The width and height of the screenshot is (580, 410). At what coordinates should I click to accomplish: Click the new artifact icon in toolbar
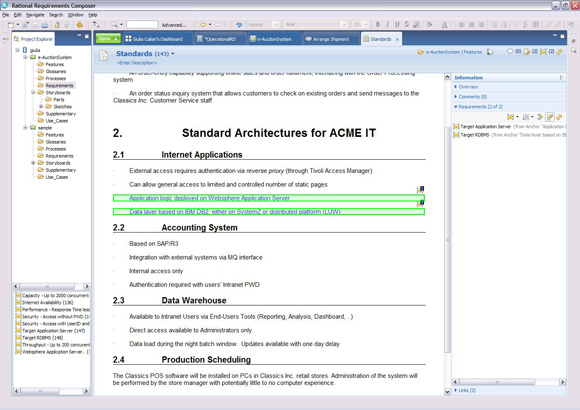click(x=11, y=25)
